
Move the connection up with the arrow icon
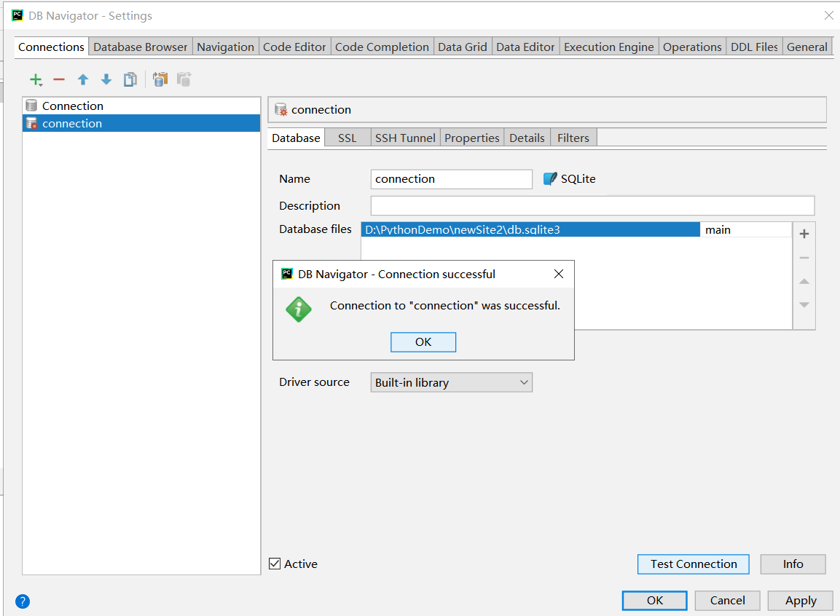coord(82,79)
